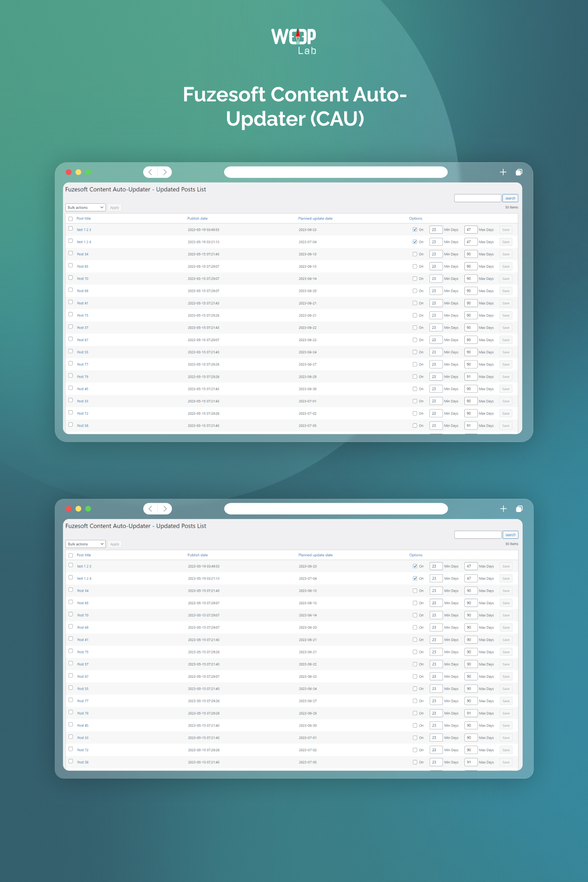588x882 pixels.
Task: Click search button in top window
Action: coord(510,198)
